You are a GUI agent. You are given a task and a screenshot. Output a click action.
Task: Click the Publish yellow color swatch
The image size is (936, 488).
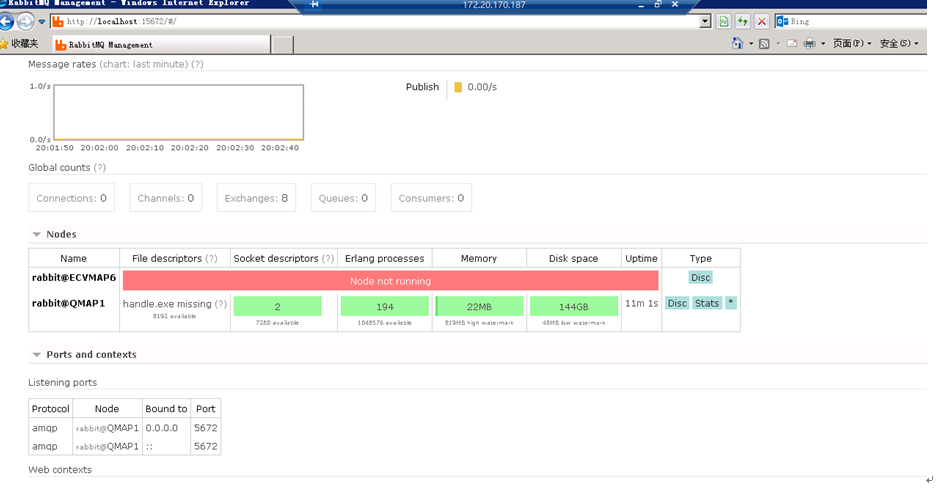click(458, 87)
